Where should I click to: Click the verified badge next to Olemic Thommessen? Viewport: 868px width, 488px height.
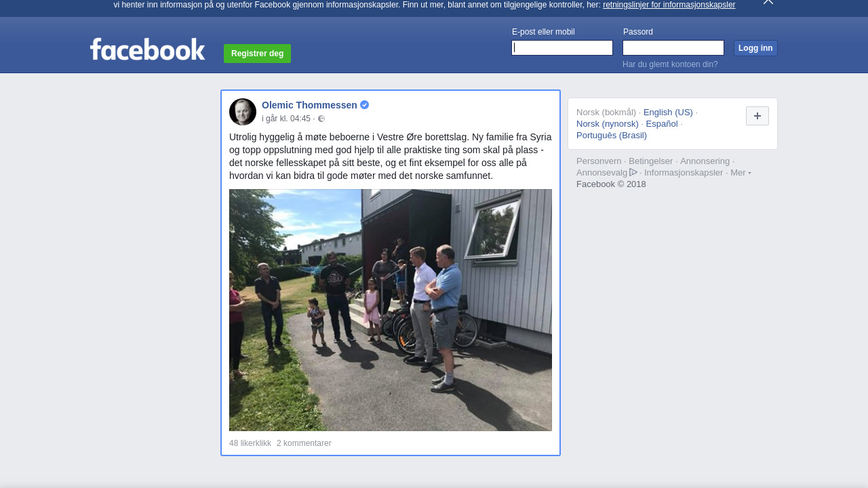[365, 105]
